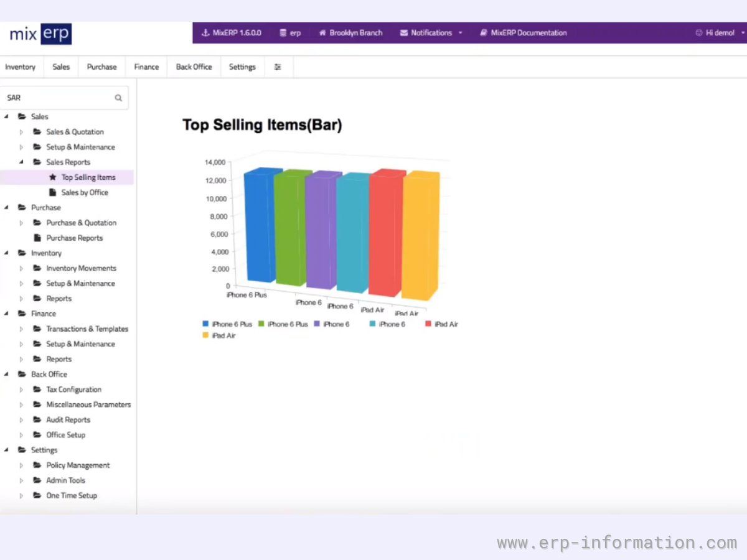This screenshot has height=560, width=747.
Task: Click the folder icon of Audit Reports
Action: tap(37, 420)
